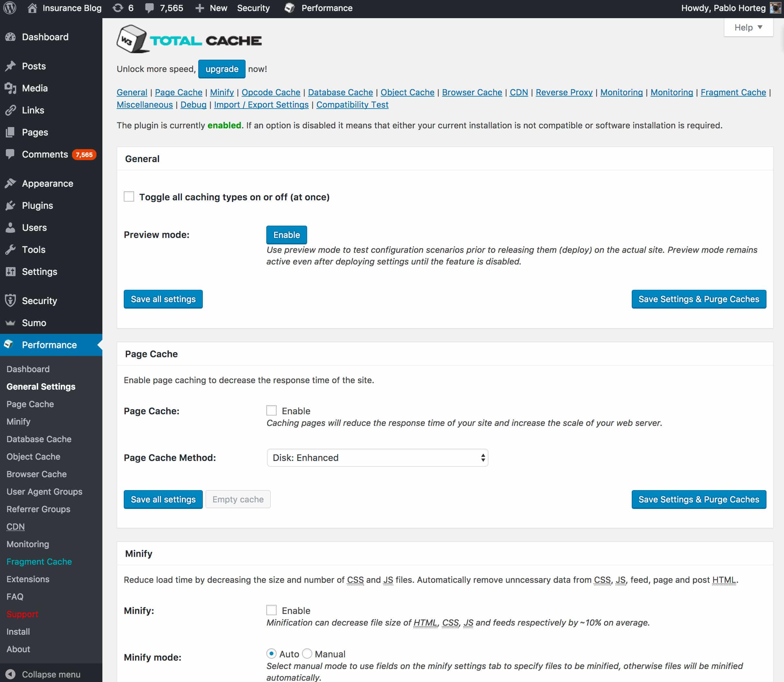Click Save Settings & Purge Caches in General

coord(699,299)
